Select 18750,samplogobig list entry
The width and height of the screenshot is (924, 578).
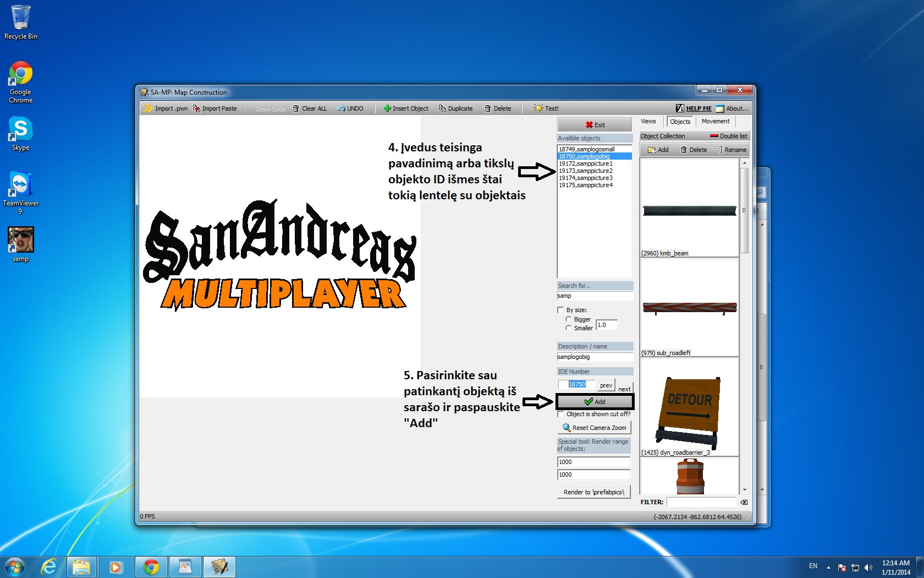pos(595,156)
